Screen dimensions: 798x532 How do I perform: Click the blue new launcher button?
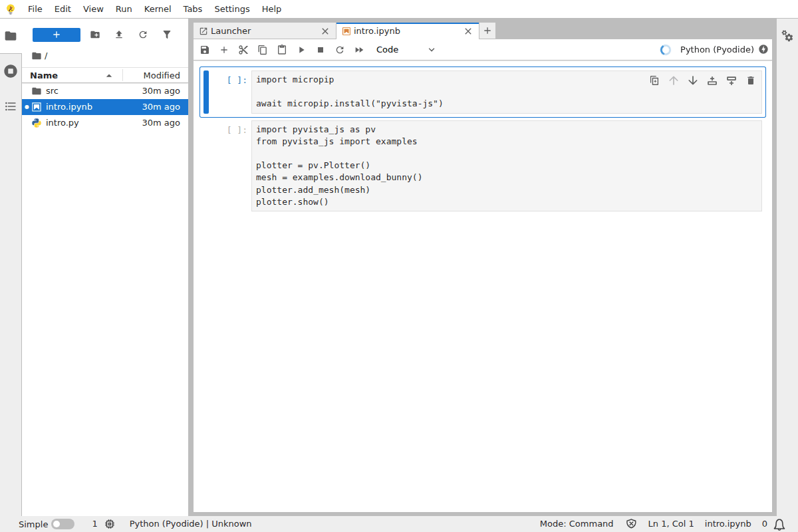tap(57, 35)
